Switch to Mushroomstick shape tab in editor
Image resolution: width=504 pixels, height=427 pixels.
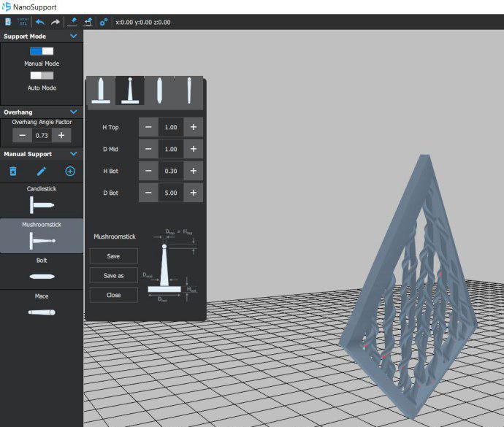click(130, 91)
